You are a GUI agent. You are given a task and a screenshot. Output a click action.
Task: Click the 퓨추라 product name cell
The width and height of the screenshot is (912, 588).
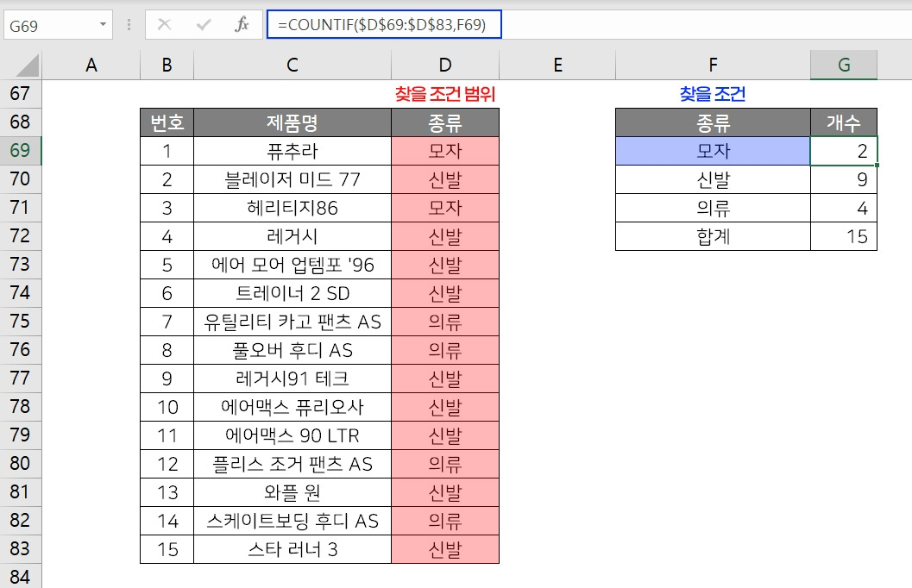[292, 151]
